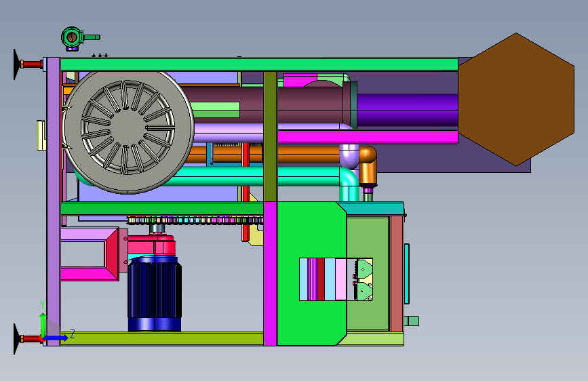
Task: Click the cyan handle on the right side
Action: tap(407, 274)
